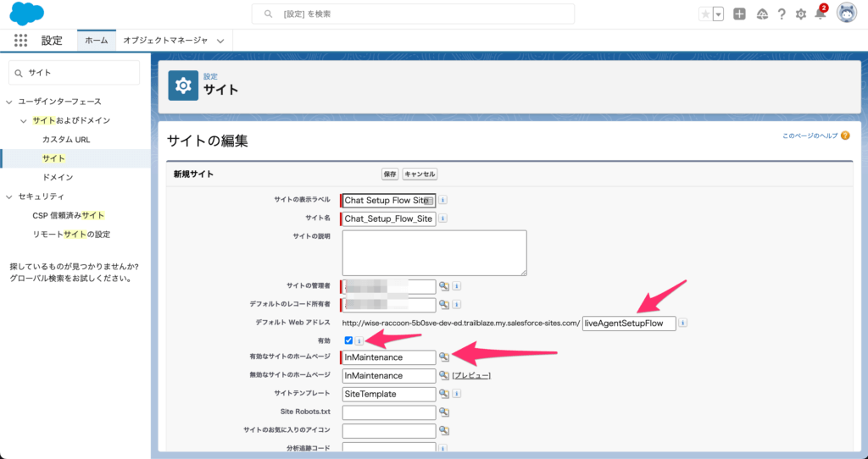Focus the [設定] を検索 global search box
This screenshot has width=868, height=459.
pyautogui.click(x=413, y=14)
